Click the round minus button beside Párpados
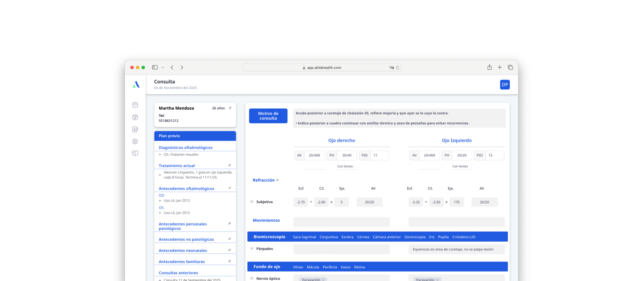Image resolution: width=644 pixels, height=281 pixels. 252,248
